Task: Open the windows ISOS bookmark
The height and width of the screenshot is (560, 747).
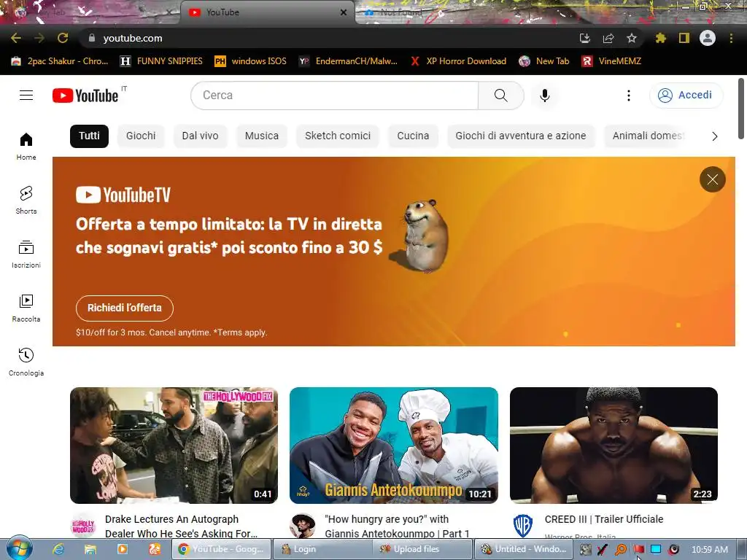Action: pyautogui.click(x=251, y=61)
